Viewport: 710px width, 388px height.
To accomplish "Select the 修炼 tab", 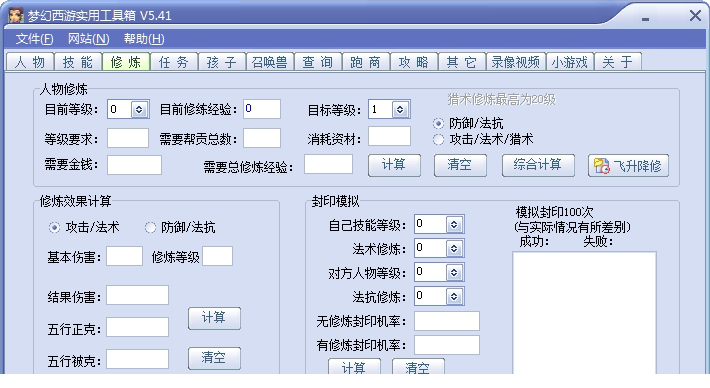I will pos(126,62).
